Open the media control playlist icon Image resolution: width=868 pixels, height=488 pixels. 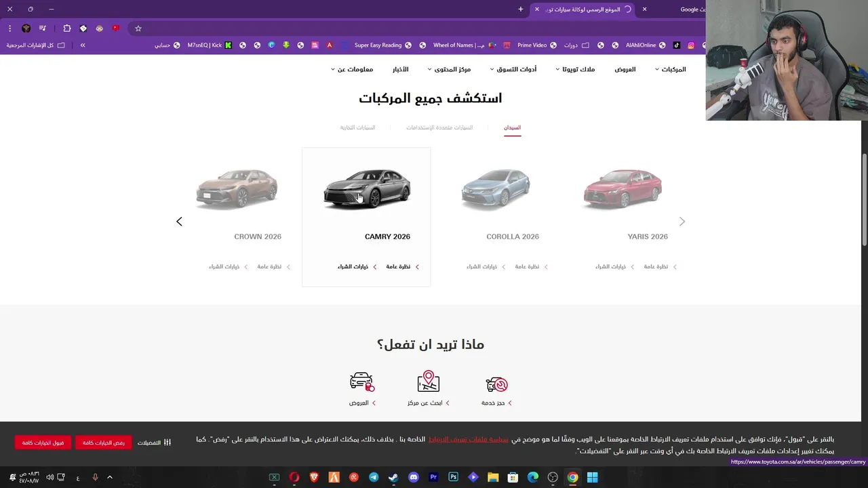click(x=43, y=28)
